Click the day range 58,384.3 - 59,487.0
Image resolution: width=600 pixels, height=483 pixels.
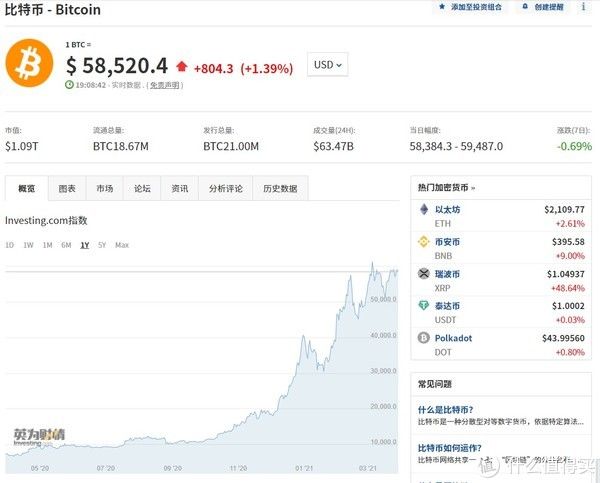pos(456,146)
